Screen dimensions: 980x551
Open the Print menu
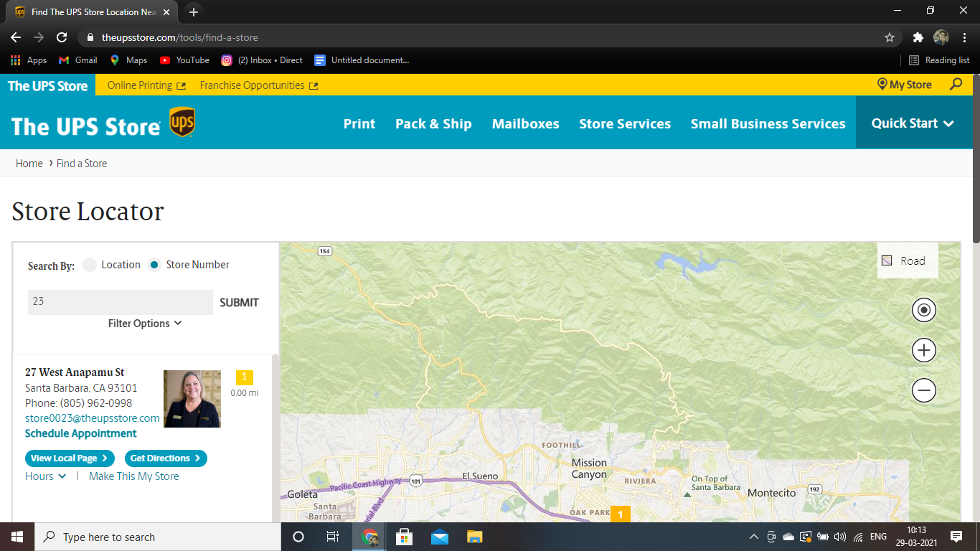(359, 123)
